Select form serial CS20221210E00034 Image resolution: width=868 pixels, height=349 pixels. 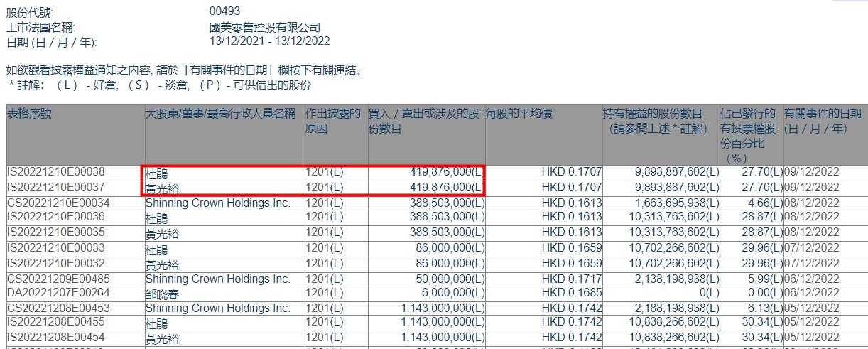pyautogui.click(x=58, y=203)
